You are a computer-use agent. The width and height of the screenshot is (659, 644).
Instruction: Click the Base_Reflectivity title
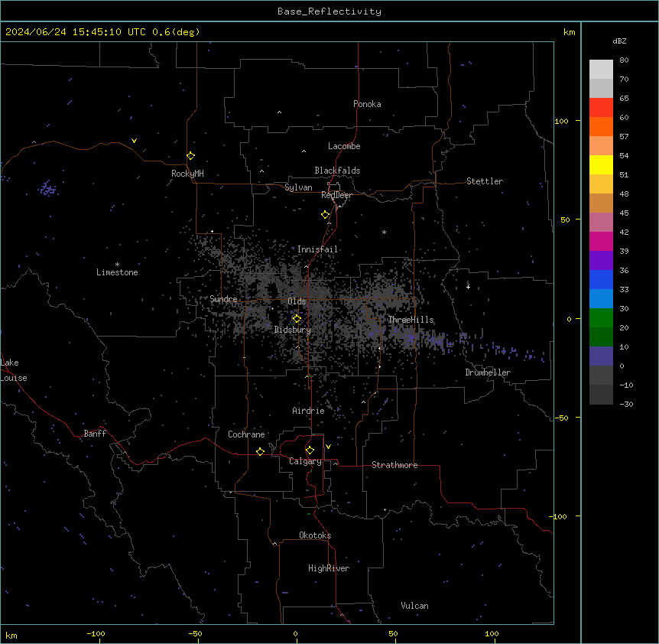[x=329, y=11]
